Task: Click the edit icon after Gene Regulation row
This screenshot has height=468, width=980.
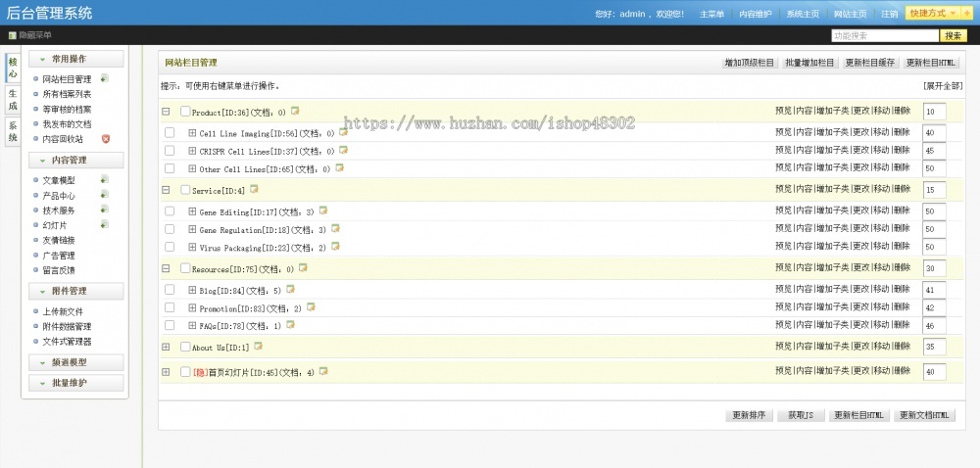Action: [335, 229]
